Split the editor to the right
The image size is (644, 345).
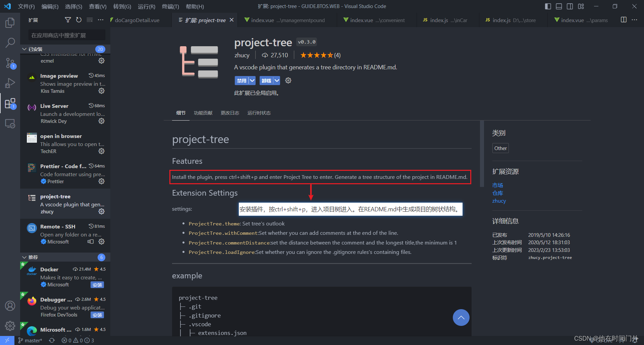(624, 20)
